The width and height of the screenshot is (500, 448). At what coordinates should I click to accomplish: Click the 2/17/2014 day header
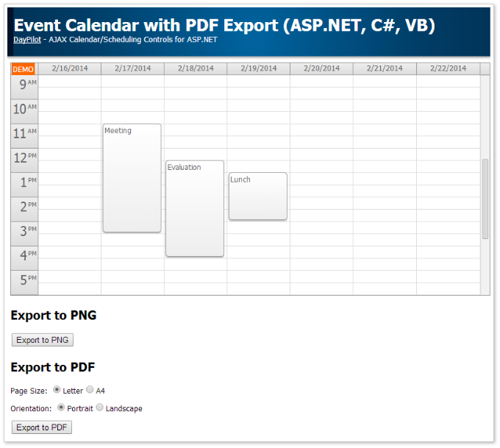(x=132, y=68)
